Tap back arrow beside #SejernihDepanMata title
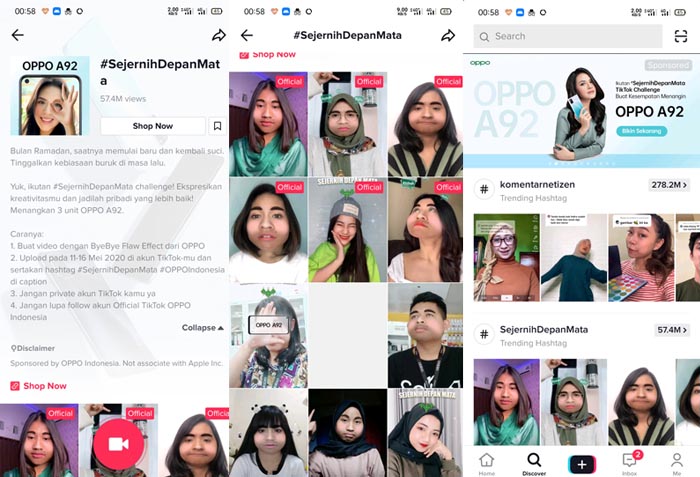Image resolution: width=700 pixels, height=477 pixels. [x=246, y=35]
